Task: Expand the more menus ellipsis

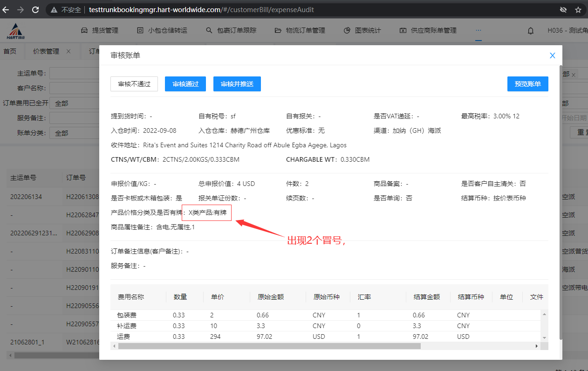Action: point(478,30)
